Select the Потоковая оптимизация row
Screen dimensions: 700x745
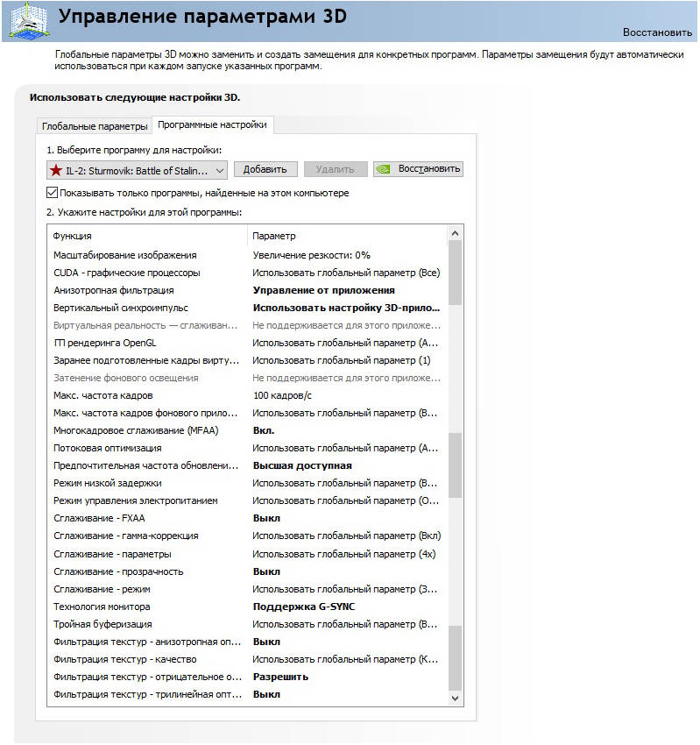247,449
